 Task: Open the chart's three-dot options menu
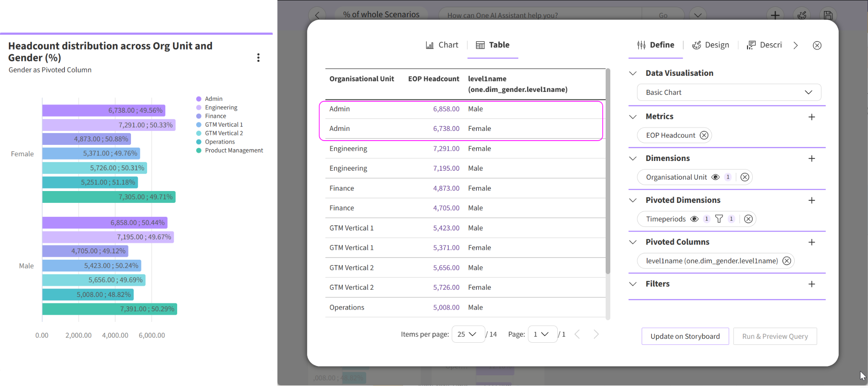258,58
